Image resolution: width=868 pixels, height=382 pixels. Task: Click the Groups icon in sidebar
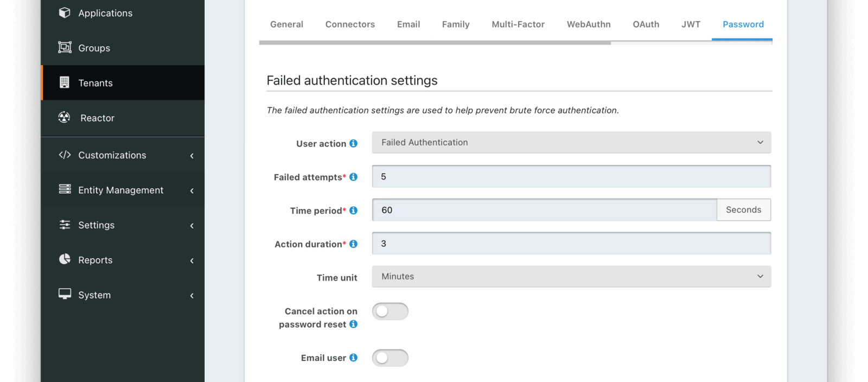pyautogui.click(x=65, y=47)
